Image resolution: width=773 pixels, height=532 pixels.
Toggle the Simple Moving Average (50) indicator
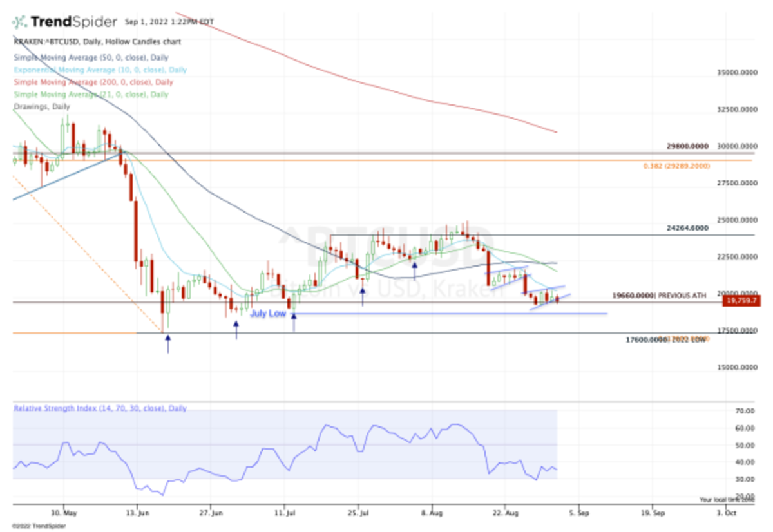[x=90, y=57]
